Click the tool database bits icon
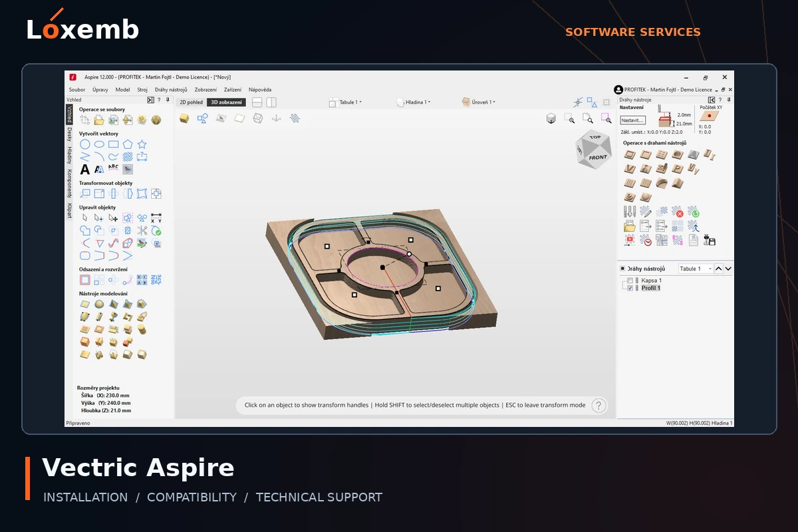This screenshot has height=532, width=798. click(629, 211)
